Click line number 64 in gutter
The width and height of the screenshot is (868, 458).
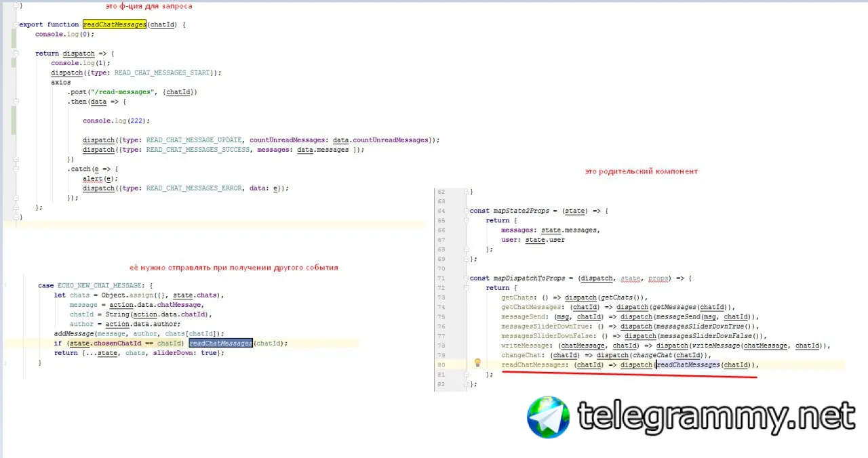441,211
